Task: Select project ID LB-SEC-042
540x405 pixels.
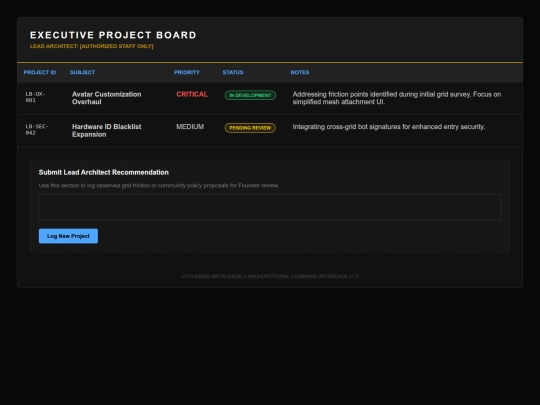Action: 37,129
